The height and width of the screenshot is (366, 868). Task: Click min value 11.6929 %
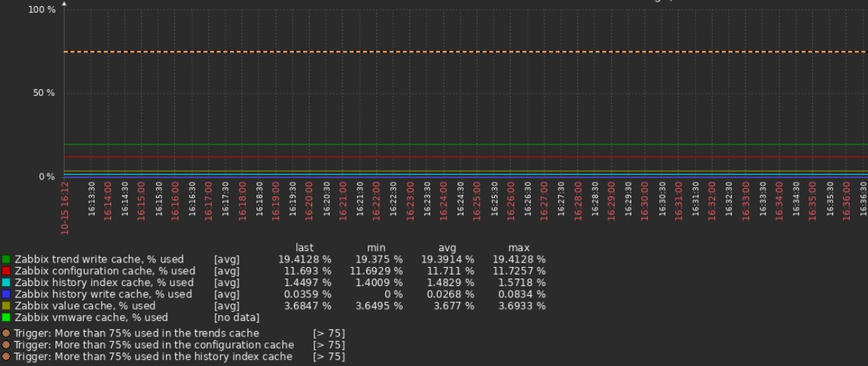tap(376, 271)
